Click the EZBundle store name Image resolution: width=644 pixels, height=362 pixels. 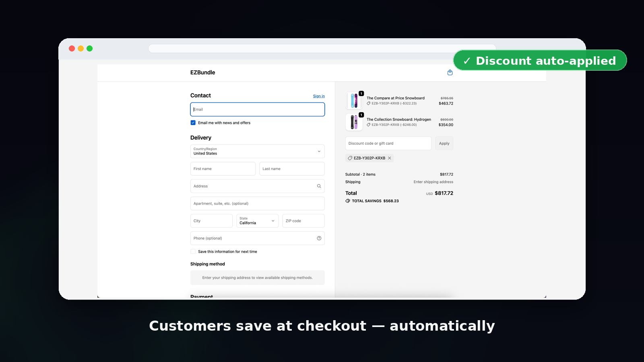203,72
